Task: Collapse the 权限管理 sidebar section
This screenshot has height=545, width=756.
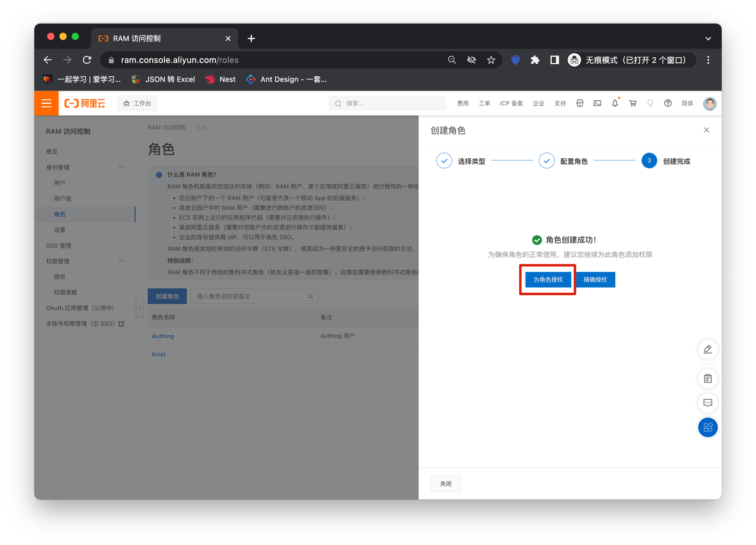Action: click(x=121, y=261)
